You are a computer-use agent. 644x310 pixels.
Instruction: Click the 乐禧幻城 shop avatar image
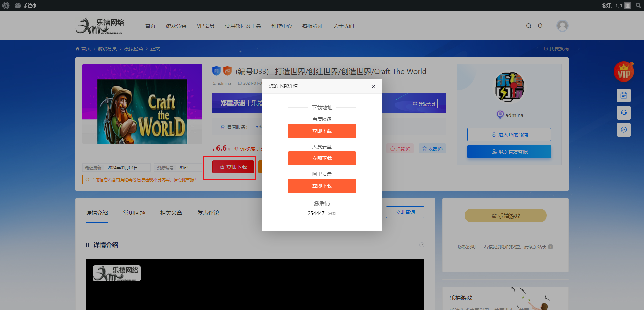click(509, 87)
